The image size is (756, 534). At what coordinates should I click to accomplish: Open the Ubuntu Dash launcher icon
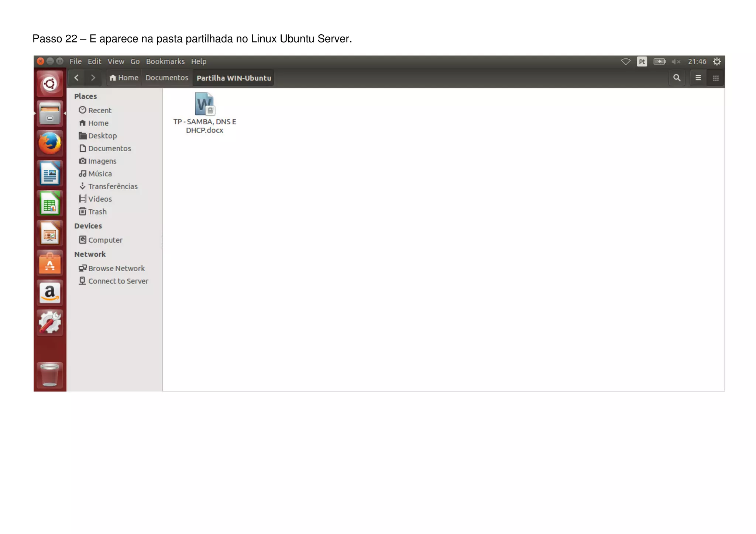pos(50,84)
